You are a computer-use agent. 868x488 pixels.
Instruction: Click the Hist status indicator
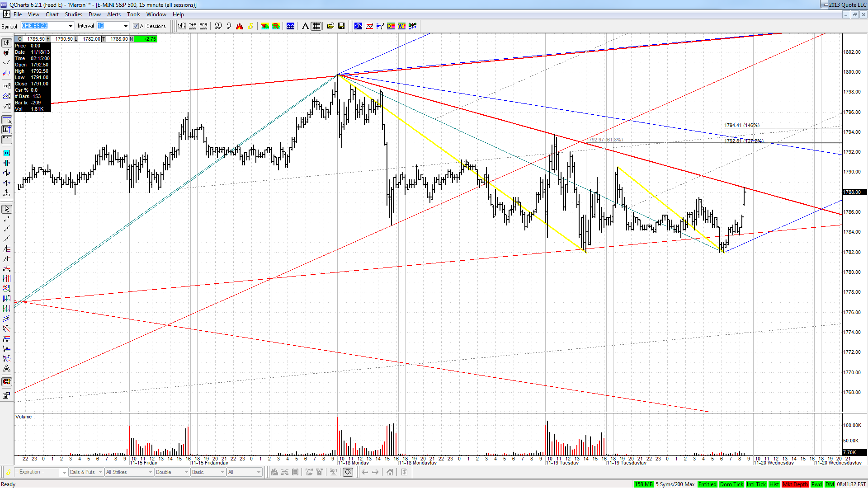pos(774,484)
